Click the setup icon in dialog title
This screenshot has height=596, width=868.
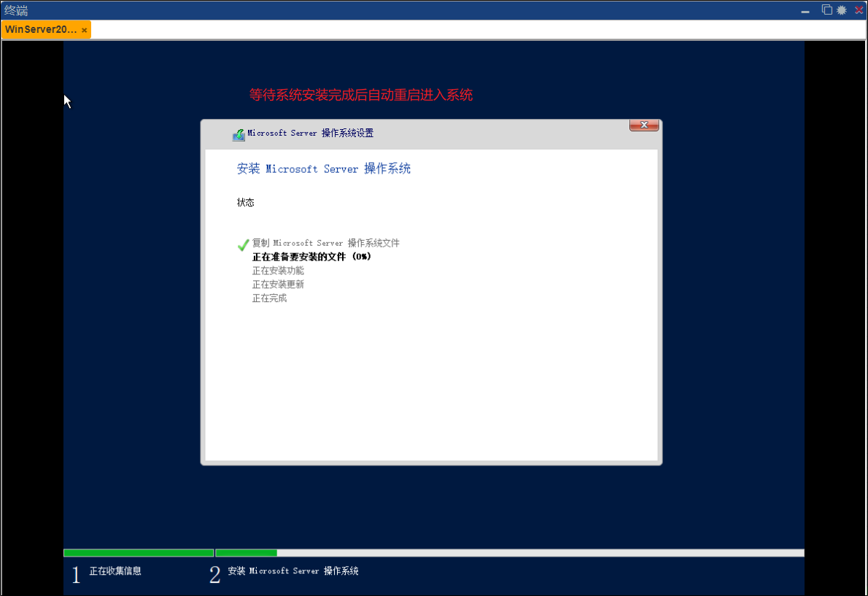click(x=239, y=134)
